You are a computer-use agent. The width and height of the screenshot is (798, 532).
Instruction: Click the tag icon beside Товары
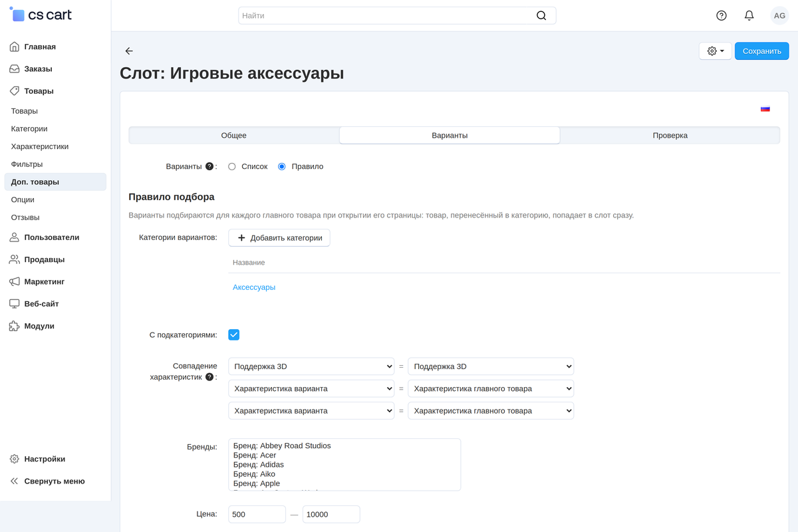pos(14,90)
